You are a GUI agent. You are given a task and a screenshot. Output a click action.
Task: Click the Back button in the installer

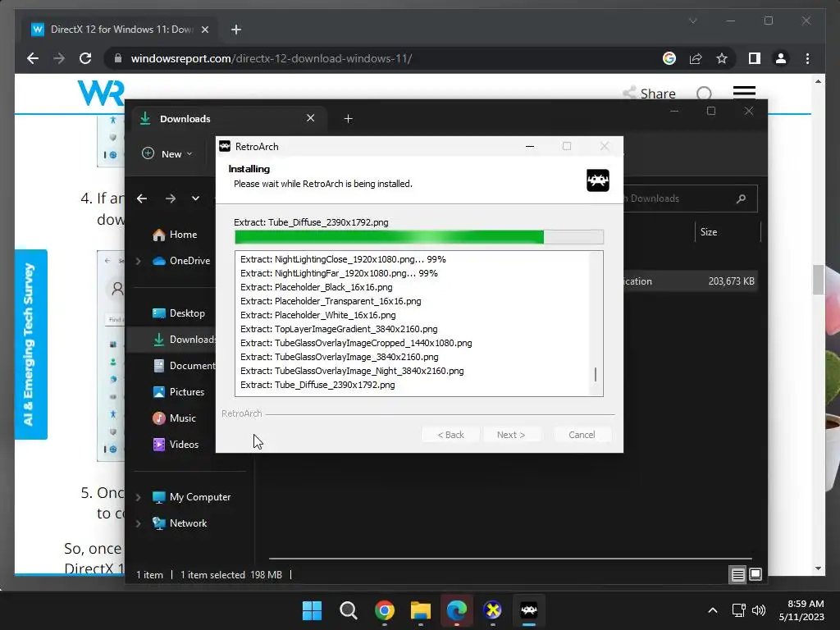(x=450, y=435)
